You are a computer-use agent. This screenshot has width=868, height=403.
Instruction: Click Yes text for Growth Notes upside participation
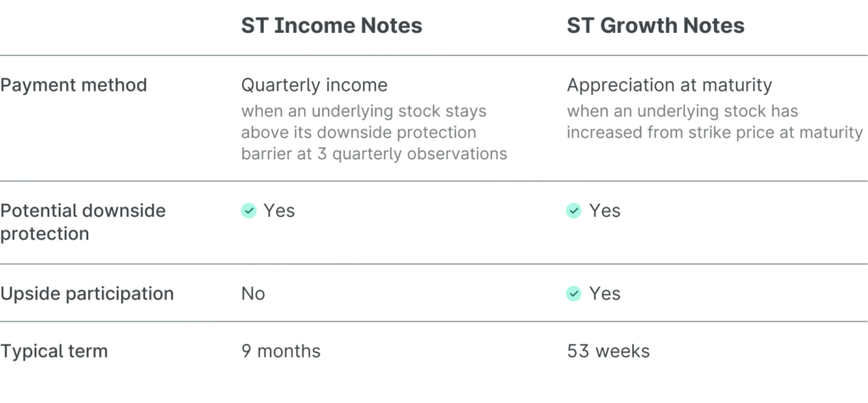(604, 294)
